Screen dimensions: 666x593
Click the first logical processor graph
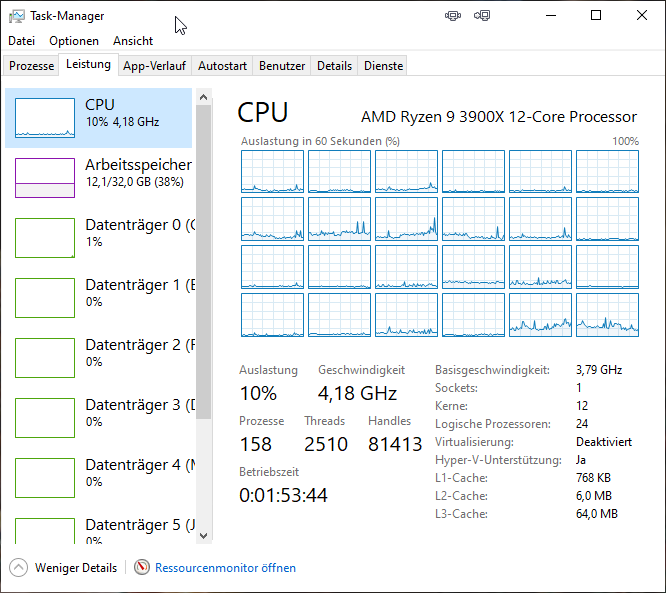(271, 172)
